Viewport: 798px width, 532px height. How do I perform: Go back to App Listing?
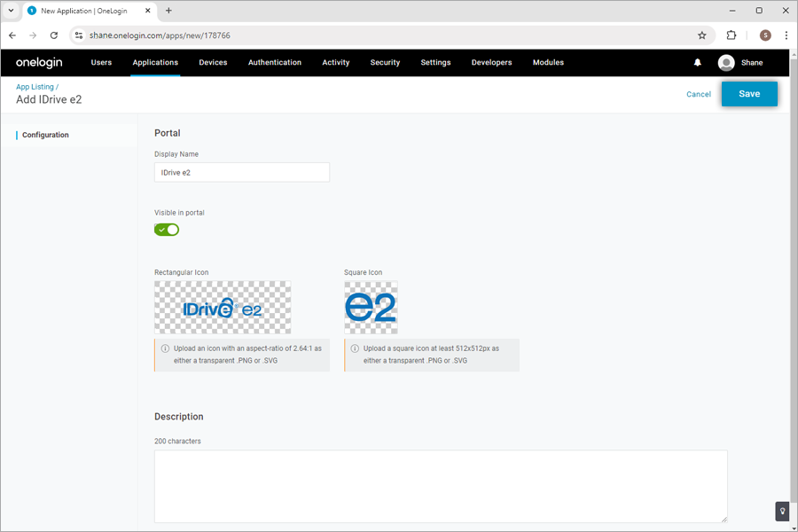[35, 87]
